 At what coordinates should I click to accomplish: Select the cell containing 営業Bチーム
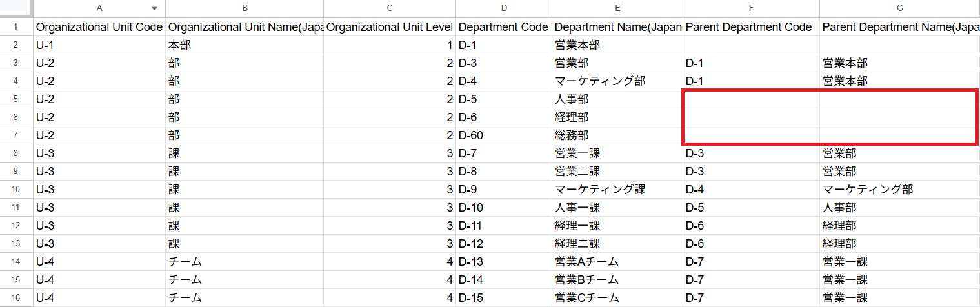pos(617,280)
